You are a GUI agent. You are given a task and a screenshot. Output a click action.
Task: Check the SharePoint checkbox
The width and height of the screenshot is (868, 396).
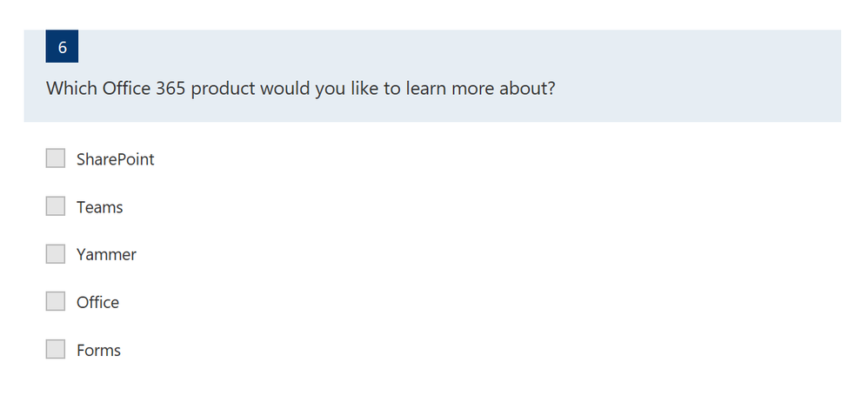point(56,158)
